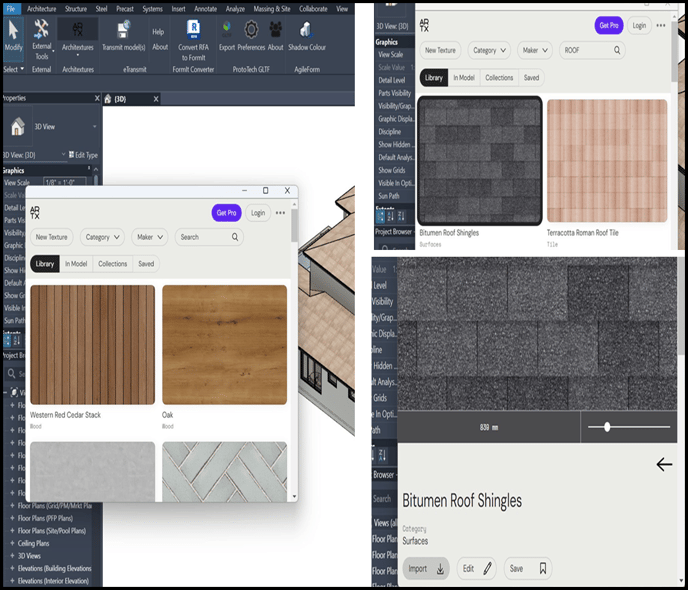Expand the Ceiling Plans tree node
Viewport: 688px width, 590px height.
pyautogui.click(x=12, y=543)
